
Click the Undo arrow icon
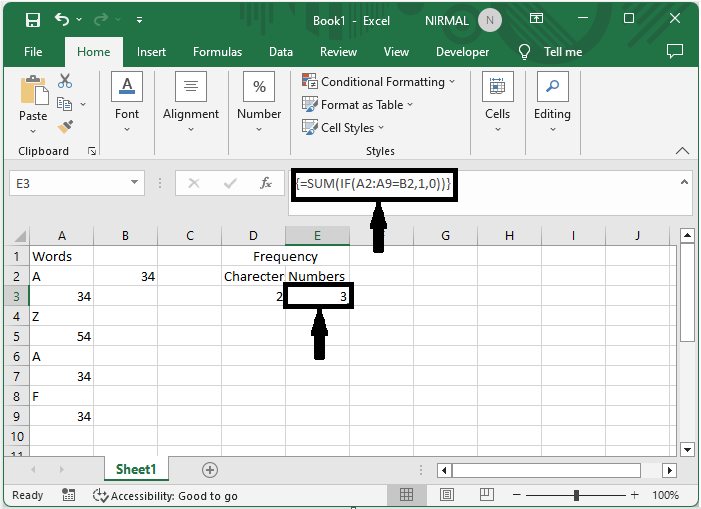(62, 19)
